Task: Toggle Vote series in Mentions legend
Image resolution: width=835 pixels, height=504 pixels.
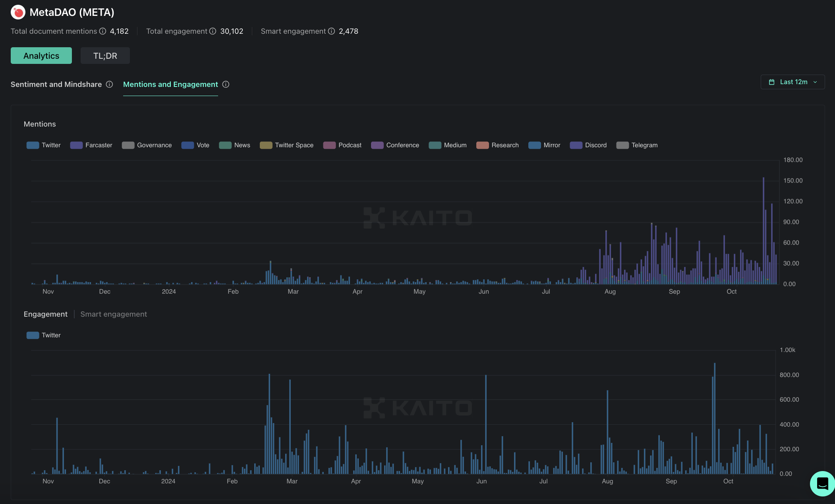Action: (195, 145)
